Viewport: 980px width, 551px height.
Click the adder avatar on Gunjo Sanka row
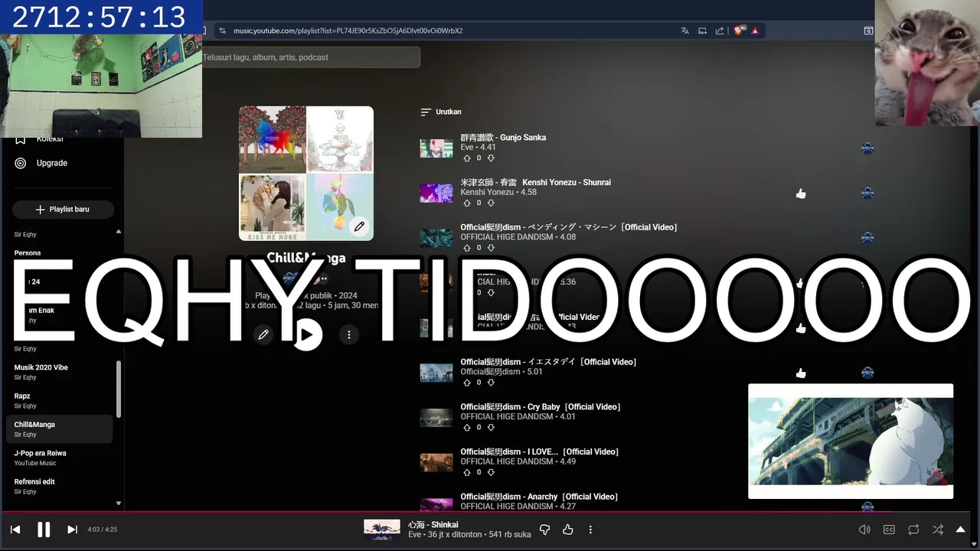tap(867, 148)
